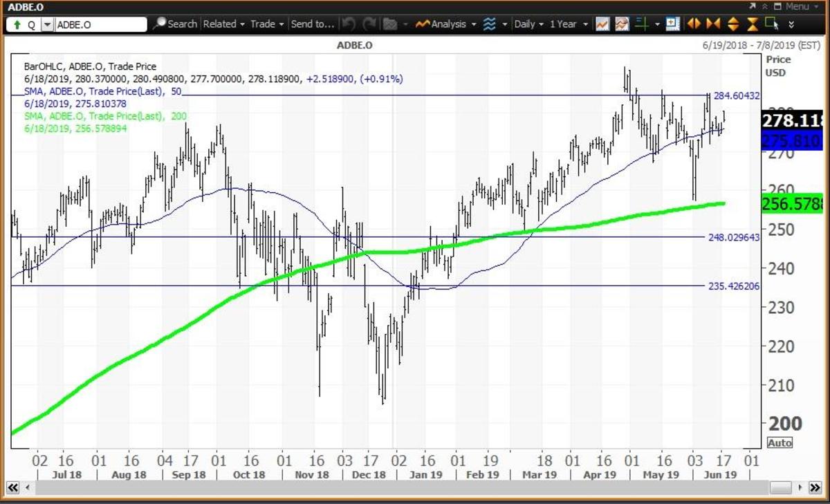Open the Related menu

pyautogui.click(x=223, y=24)
